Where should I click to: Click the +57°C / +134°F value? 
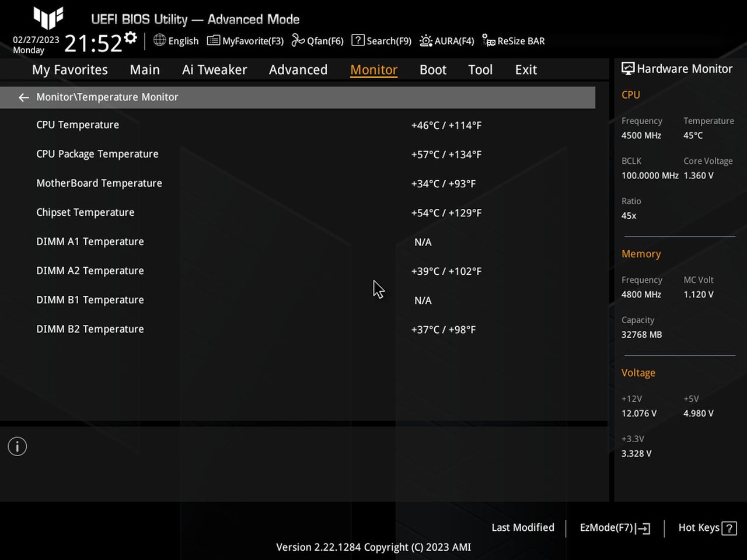[x=446, y=155]
